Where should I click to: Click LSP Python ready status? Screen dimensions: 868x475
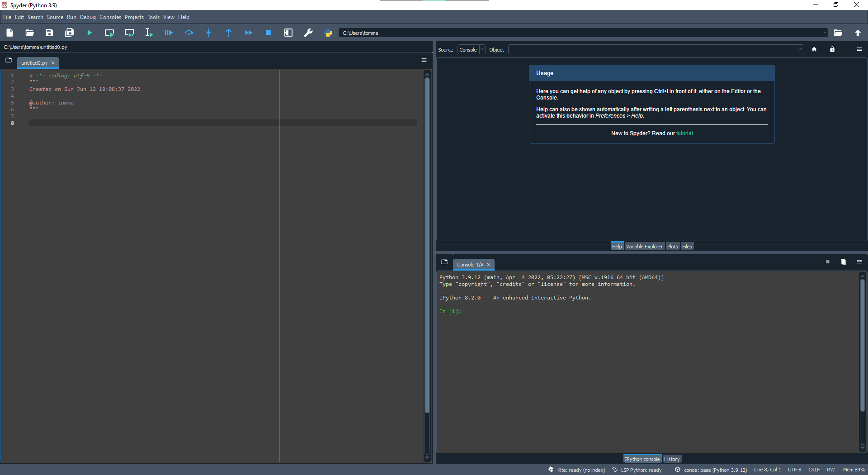[x=637, y=470]
